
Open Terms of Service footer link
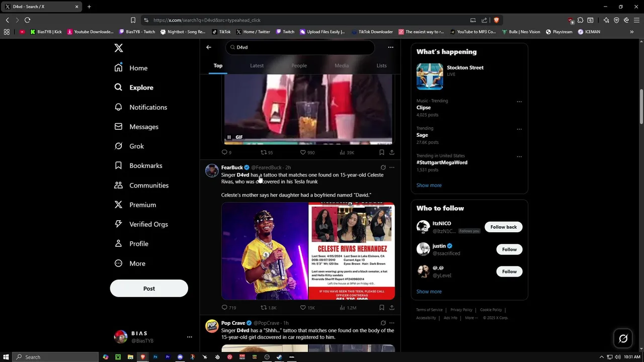click(429, 310)
